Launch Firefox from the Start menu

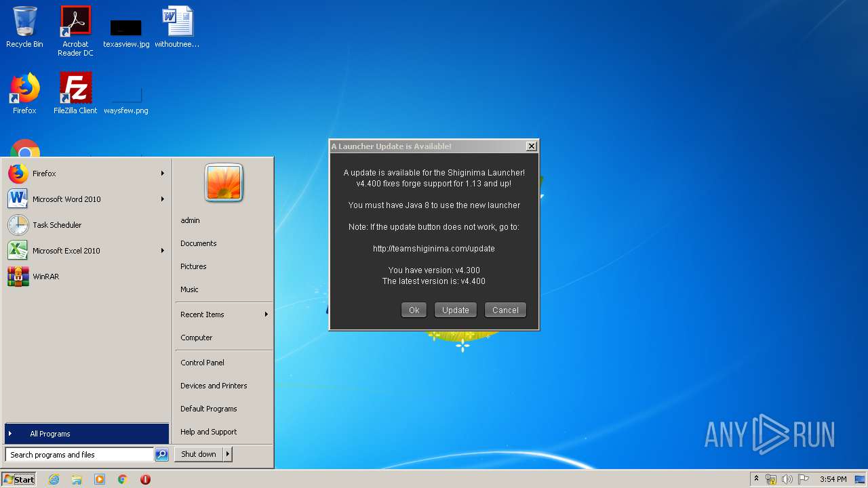click(x=87, y=174)
